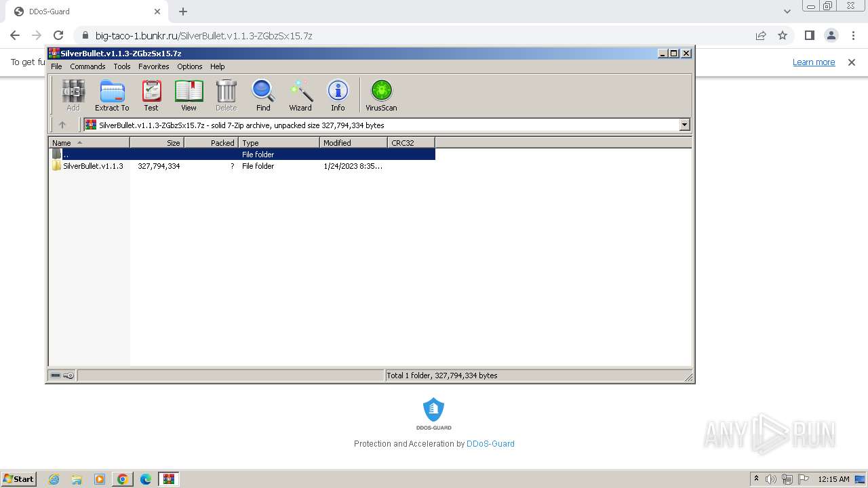Screen dimensions: 868x488
Task: Click the Extract To toolbar icon
Action: point(112,95)
